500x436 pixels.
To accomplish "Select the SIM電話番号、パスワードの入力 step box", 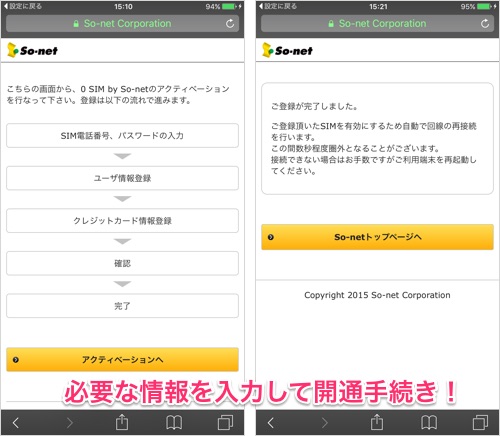I will point(122,136).
